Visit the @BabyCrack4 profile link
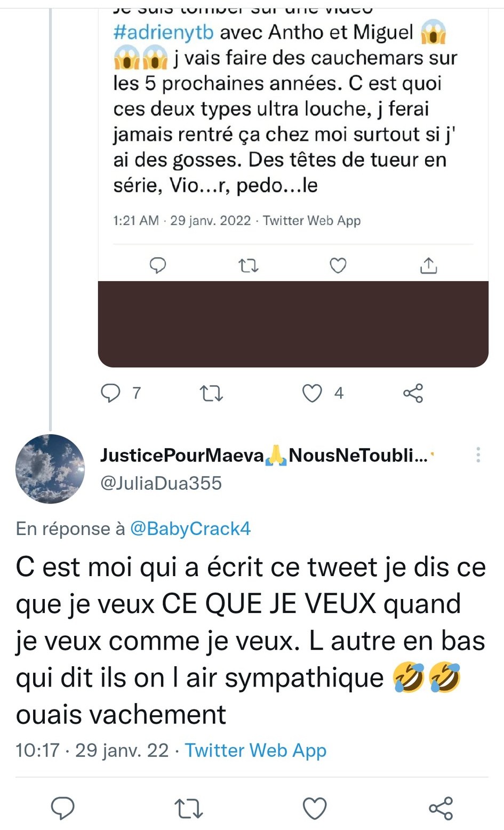The height and width of the screenshot is (830, 504). click(x=190, y=529)
